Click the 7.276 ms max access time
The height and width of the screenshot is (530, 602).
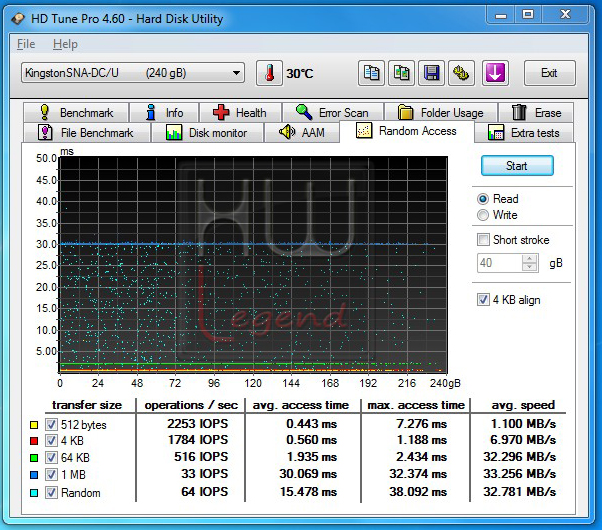[x=422, y=424]
